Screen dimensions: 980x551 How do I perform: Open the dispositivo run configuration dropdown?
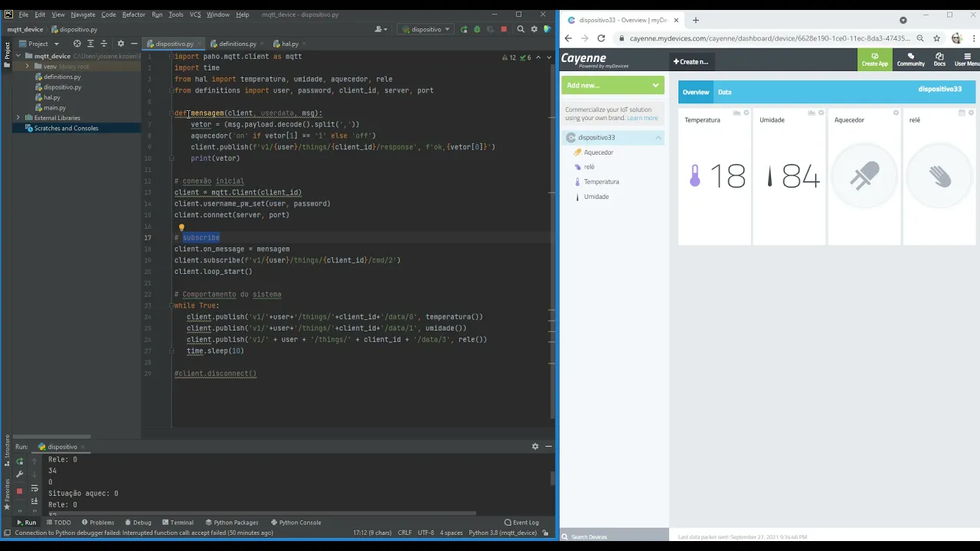[x=426, y=29]
